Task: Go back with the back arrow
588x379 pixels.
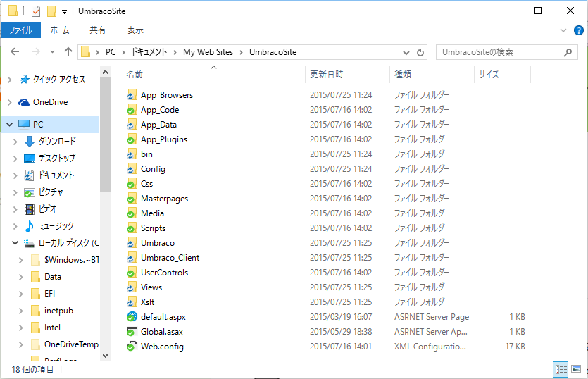Action: pos(15,52)
